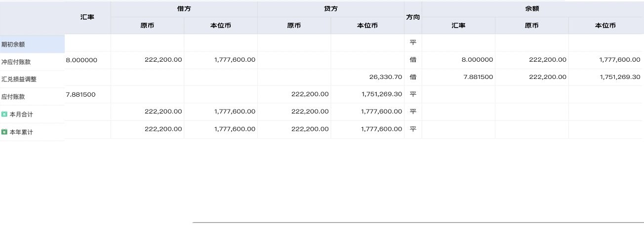Image resolution: width=644 pixels, height=226 pixels.
Task: Click the 余额 column group header
Action: tap(532, 9)
